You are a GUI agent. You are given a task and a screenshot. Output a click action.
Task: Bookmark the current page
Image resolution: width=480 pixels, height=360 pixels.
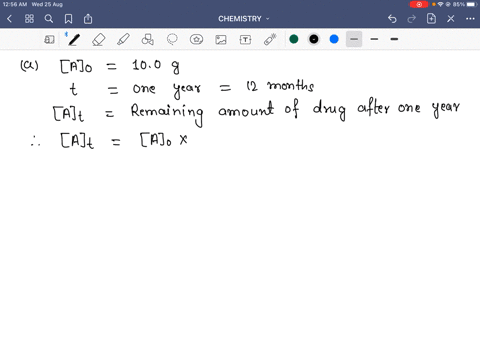tap(68, 19)
